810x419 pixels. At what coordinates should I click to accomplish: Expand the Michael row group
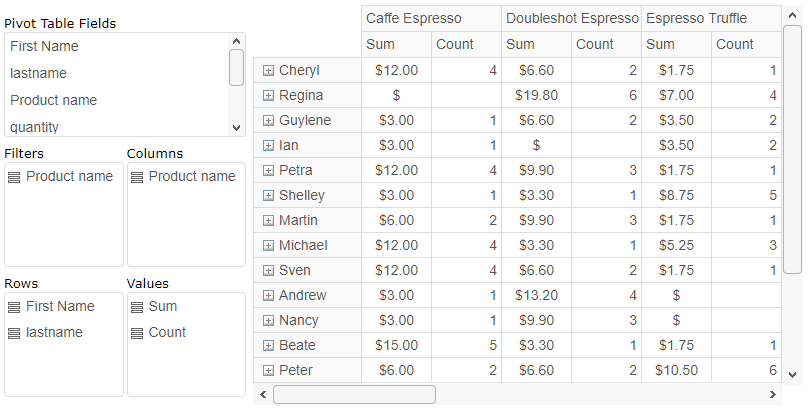[x=268, y=245]
